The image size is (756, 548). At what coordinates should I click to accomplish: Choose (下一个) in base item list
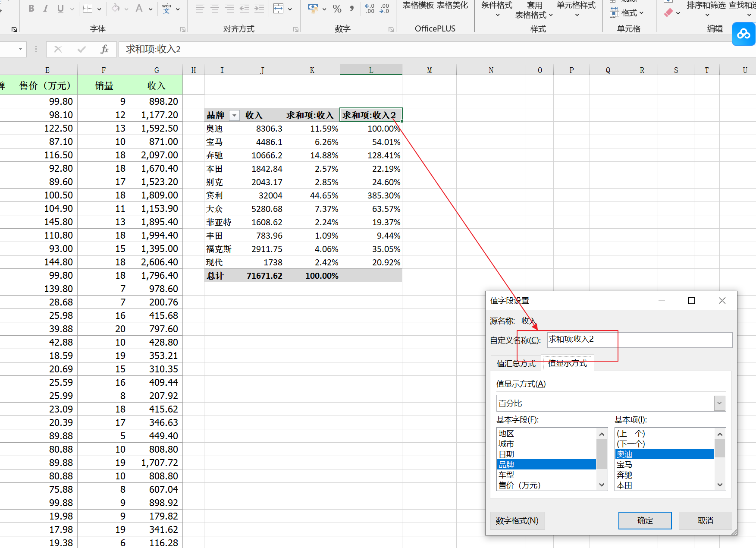(x=665, y=444)
